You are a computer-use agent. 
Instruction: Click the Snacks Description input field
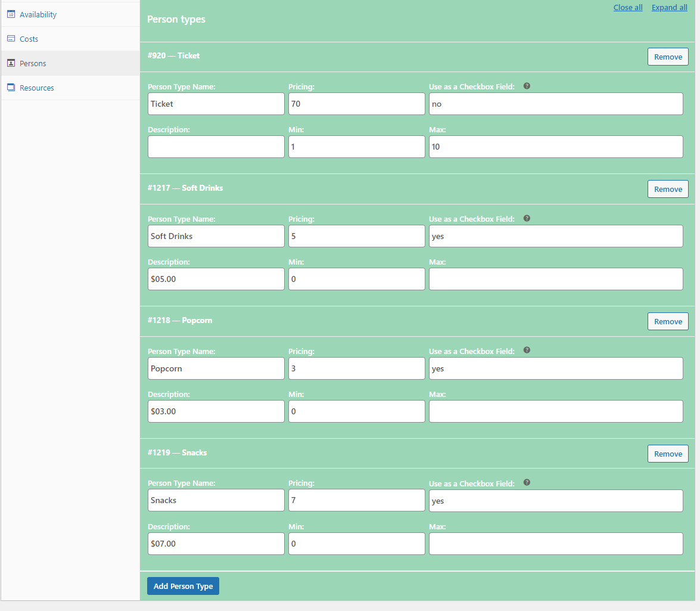(216, 543)
